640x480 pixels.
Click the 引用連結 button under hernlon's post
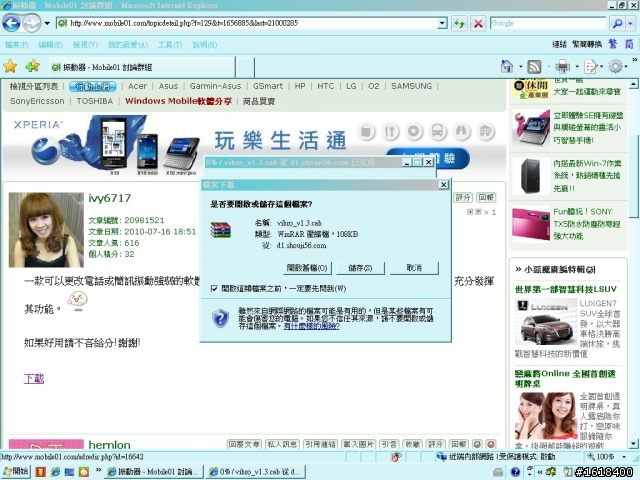point(320,444)
